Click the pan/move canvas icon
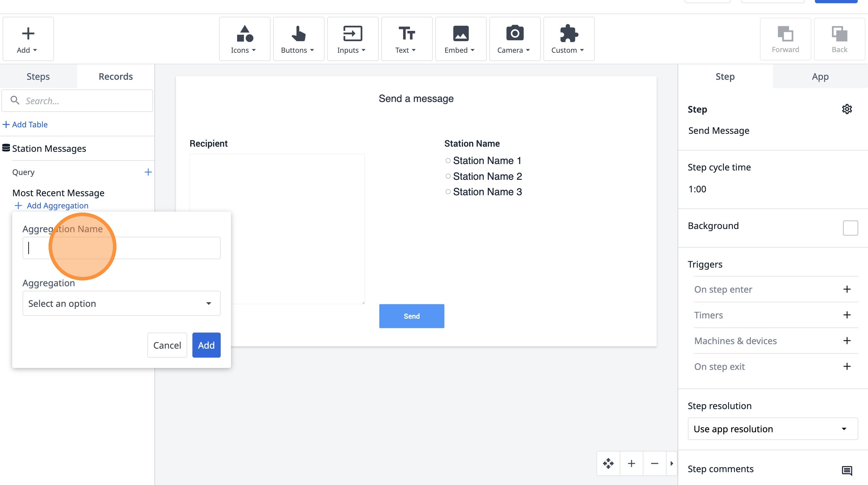Viewport: 868px width, 485px height. click(x=608, y=463)
